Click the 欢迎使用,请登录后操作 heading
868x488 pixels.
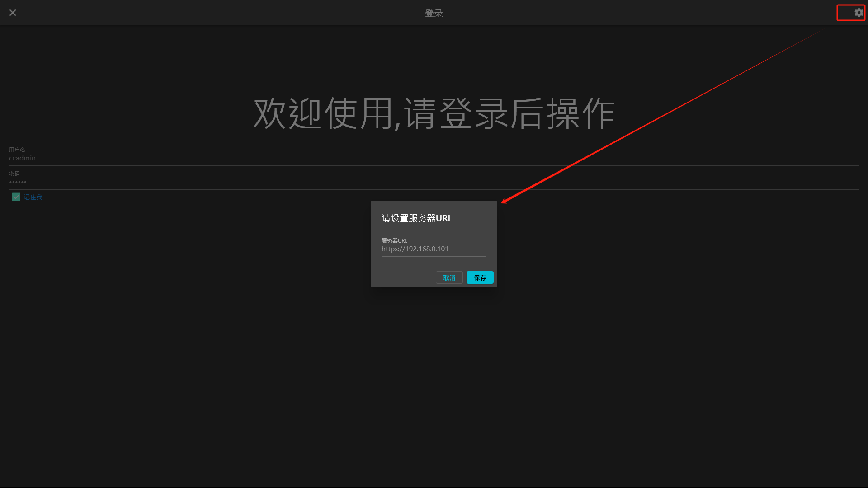(x=434, y=113)
